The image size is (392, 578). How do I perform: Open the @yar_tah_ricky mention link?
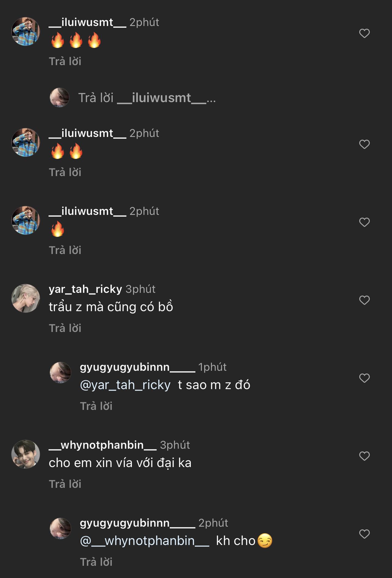point(125,385)
